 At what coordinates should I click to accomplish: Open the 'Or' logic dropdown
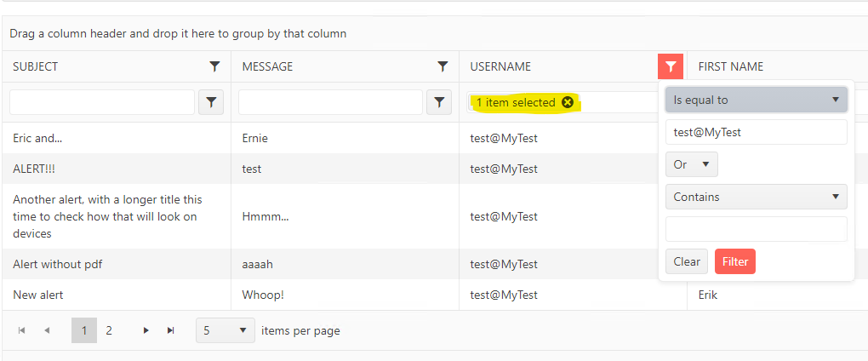tap(691, 164)
